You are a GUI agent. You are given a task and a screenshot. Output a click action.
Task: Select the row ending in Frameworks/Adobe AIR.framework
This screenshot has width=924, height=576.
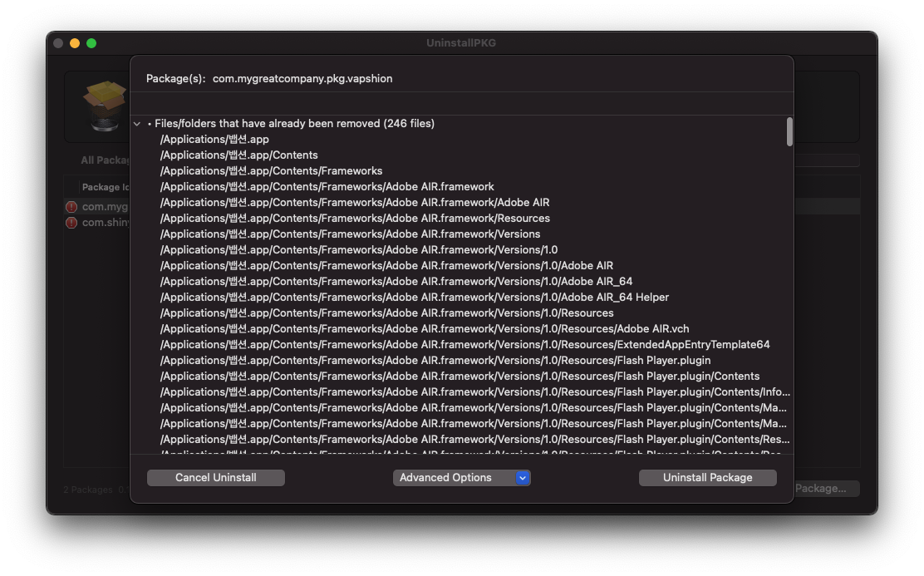[x=460, y=187]
